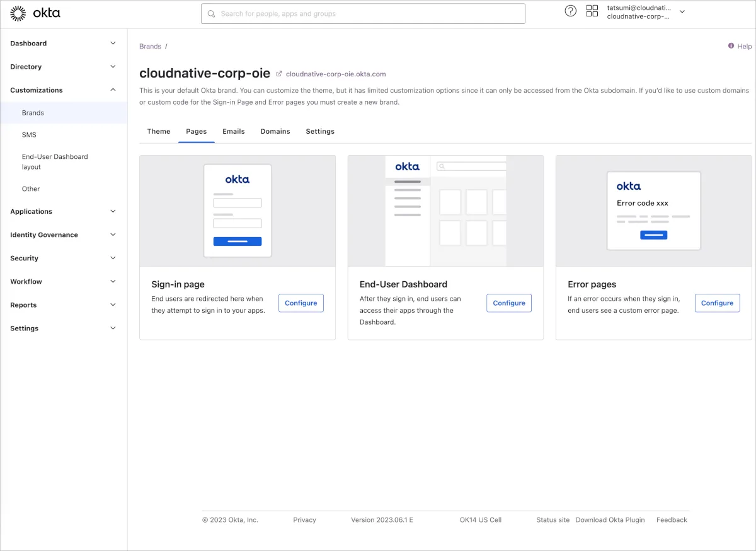Open the apps grid icon
This screenshot has height=551, width=756.
(592, 11)
